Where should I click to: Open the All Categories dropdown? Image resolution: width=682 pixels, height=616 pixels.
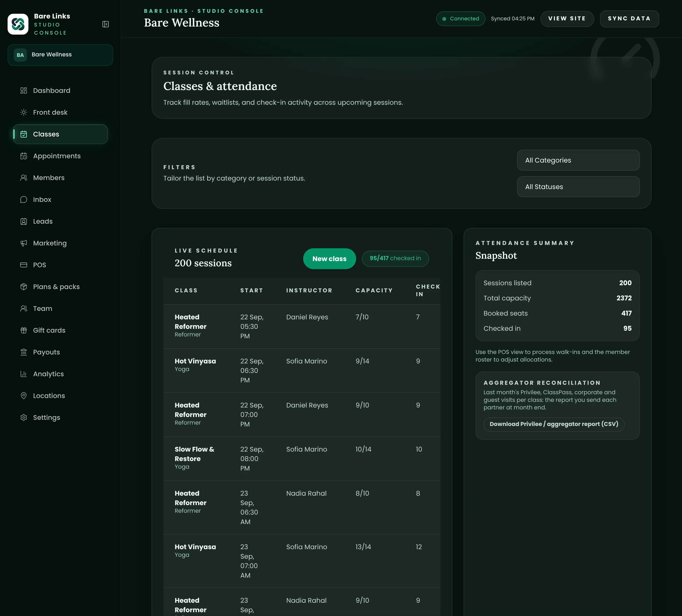click(x=578, y=160)
